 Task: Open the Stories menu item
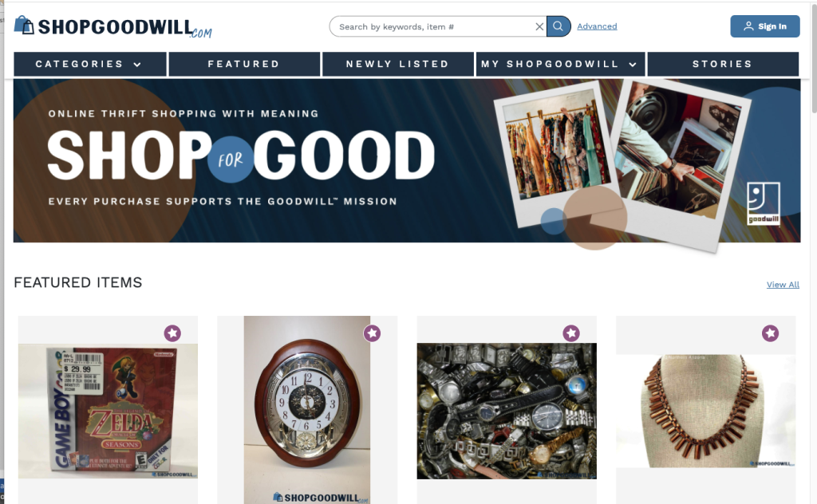click(x=723, y=64)
